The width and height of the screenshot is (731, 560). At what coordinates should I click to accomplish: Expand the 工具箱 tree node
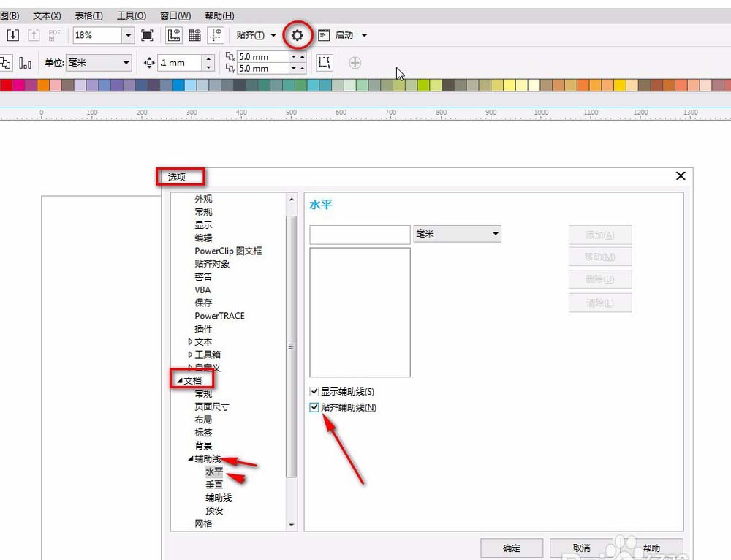(x=190, y=355)
